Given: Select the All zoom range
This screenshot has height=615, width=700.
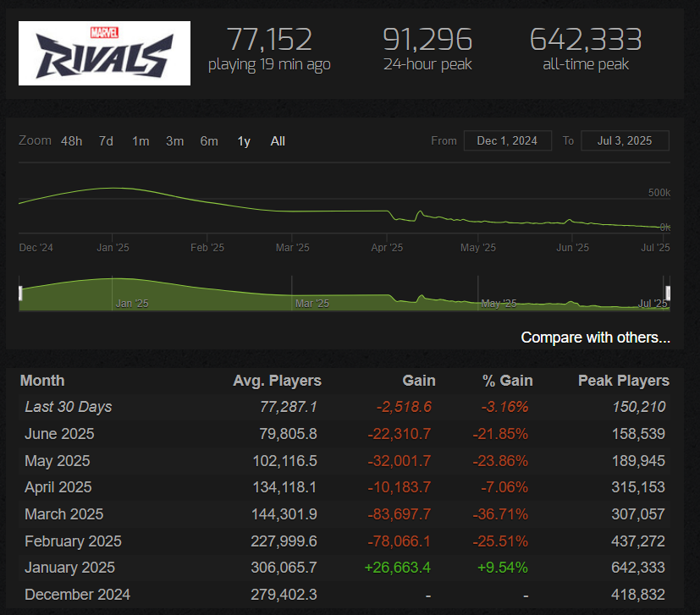Looking at the screenshot, I should click(278, 141).
